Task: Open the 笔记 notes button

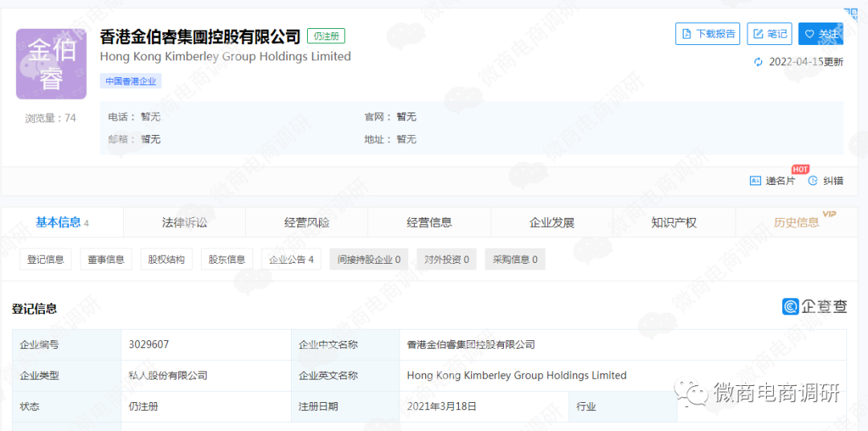Action: [x=769, y=34]
